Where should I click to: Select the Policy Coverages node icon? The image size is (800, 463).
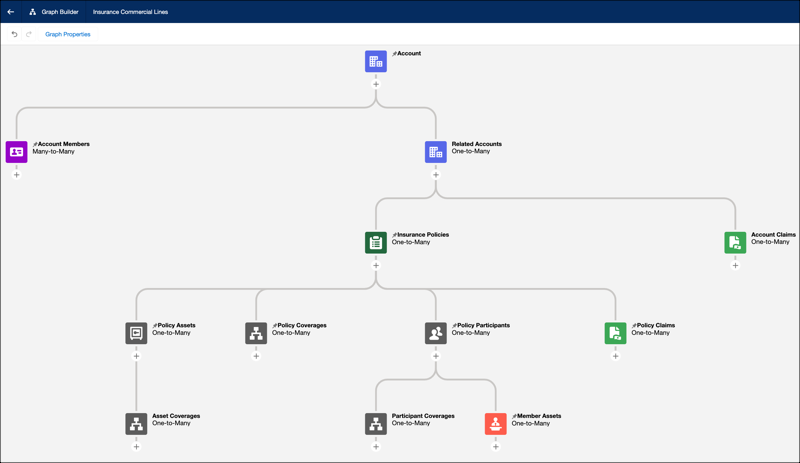pyautogui.click(x=256, y=333)
